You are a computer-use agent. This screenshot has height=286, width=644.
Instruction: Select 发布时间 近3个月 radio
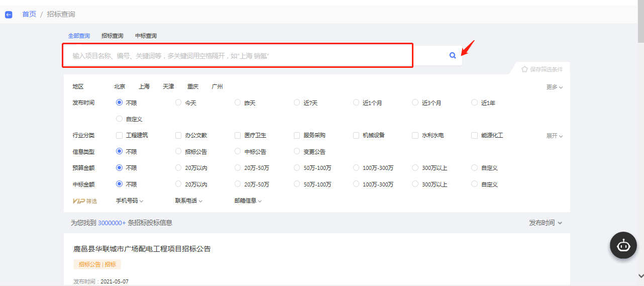(415, 103)
